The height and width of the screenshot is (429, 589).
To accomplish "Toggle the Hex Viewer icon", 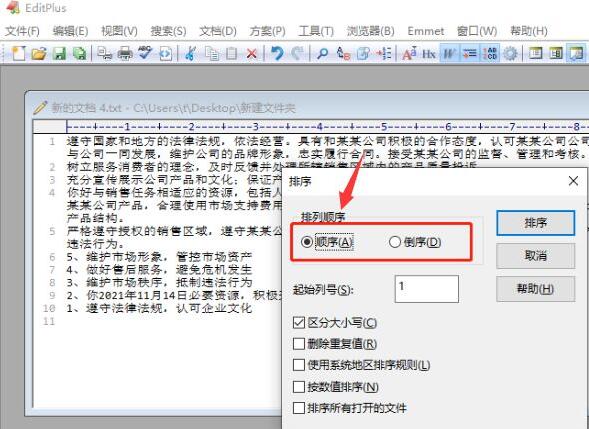I will tap(429, 54).
